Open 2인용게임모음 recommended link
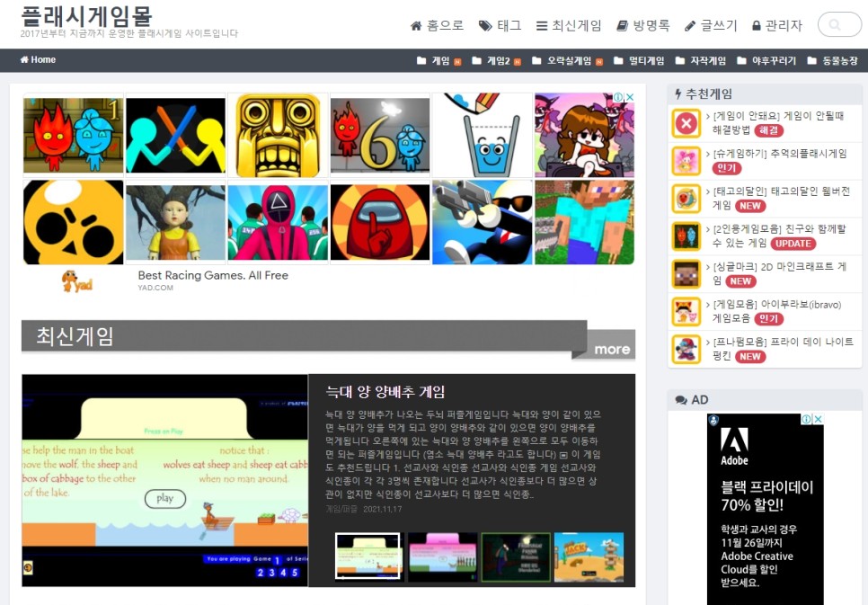The image size is (868, 605). (x=779, y=236)
